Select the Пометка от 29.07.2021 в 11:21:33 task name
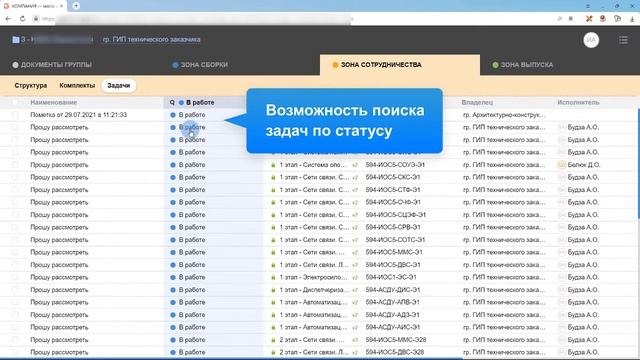640x360 pixels. [78, 115]
